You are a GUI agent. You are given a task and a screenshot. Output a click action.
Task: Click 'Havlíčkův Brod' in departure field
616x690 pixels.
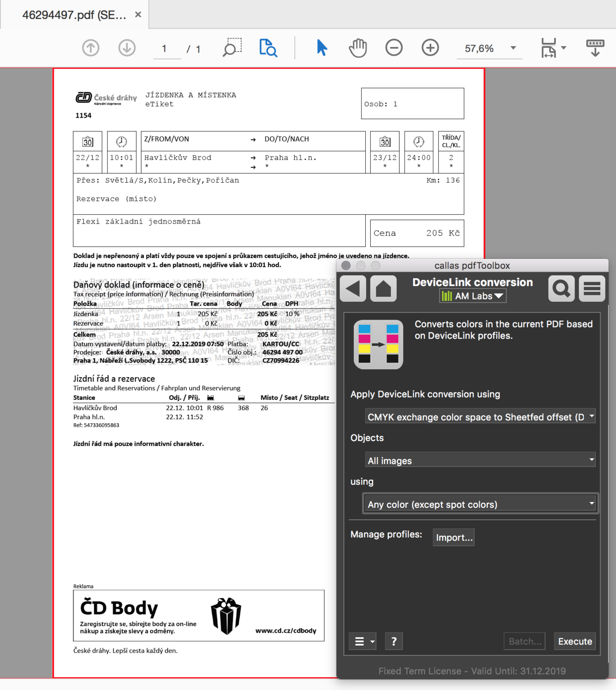[x=178, y=158]
